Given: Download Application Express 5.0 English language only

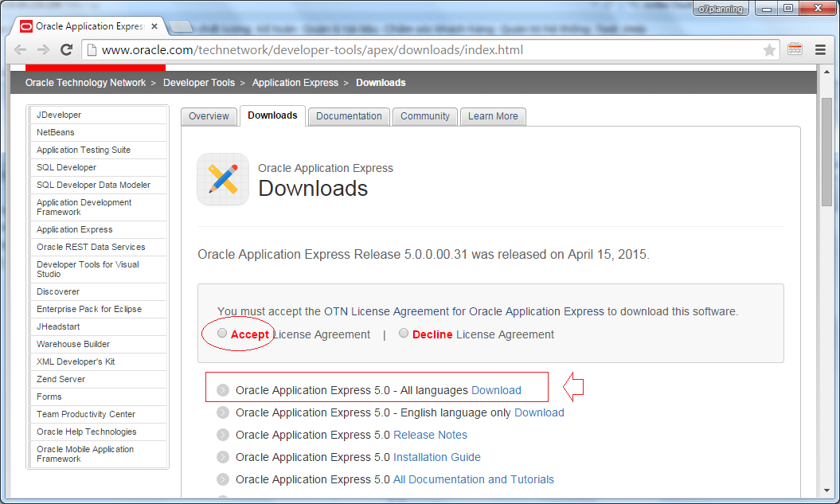Looking at the screenshot, I should pyautogui.click(x=539, y=412).
